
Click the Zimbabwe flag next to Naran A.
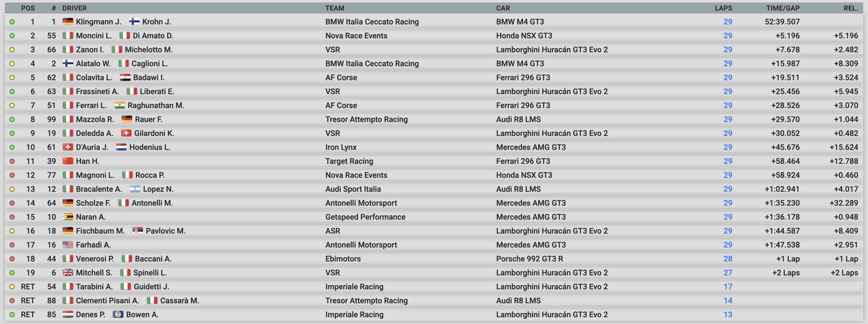[68, 217]
